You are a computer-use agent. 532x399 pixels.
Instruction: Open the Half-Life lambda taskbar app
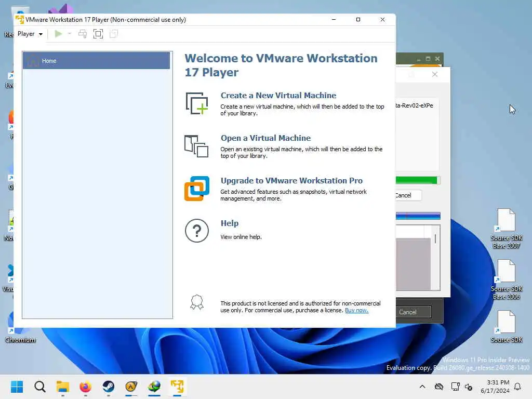click(131, 387)
